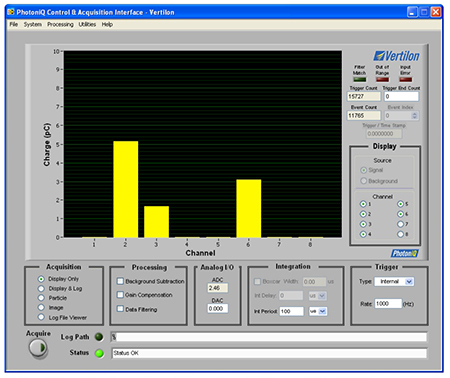
Task: Click the Event Index stepper arrows
Action: coord(415,116)
